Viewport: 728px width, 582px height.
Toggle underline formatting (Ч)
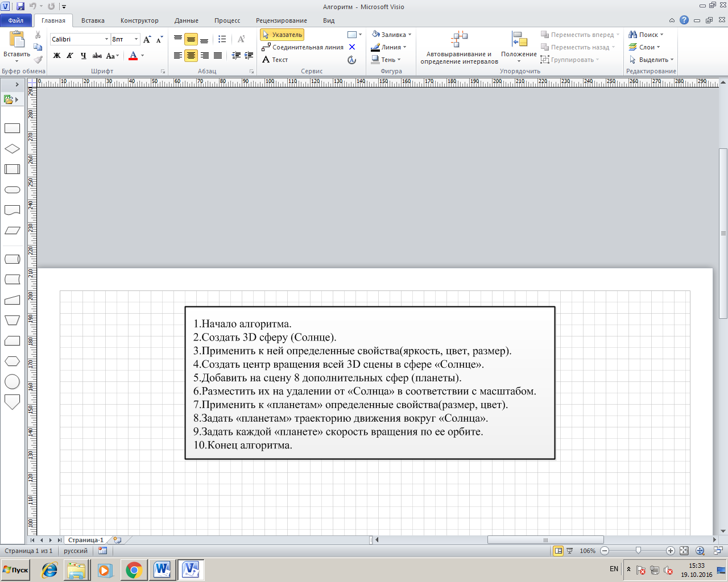coord(84,56)
